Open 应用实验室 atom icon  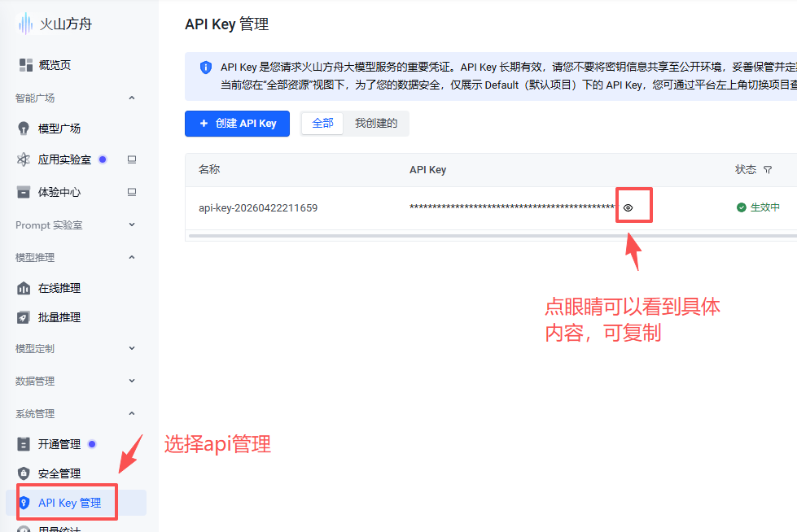24,160
